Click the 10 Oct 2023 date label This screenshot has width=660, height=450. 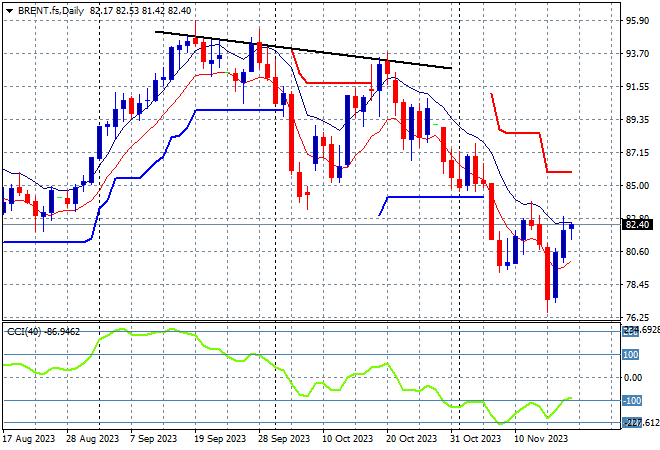coord(348,439)
